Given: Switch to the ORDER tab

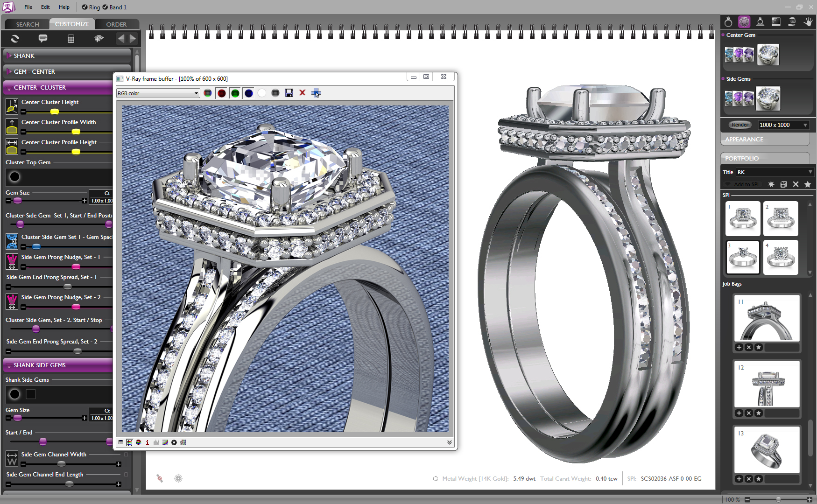Looking at the screenshot, I should [x=116, y=24].
